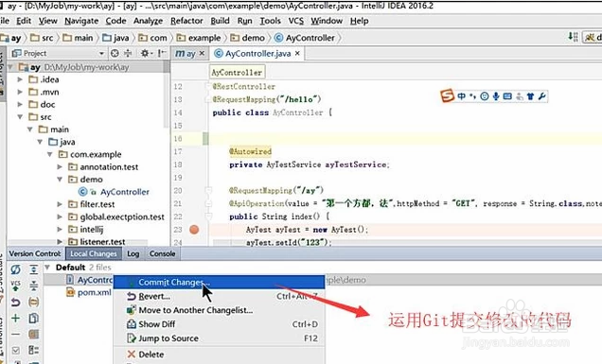This screenshot has height=364, width=602.
Task: Click the Sogou microphone voice input icon
Action: tap(496, 96)
